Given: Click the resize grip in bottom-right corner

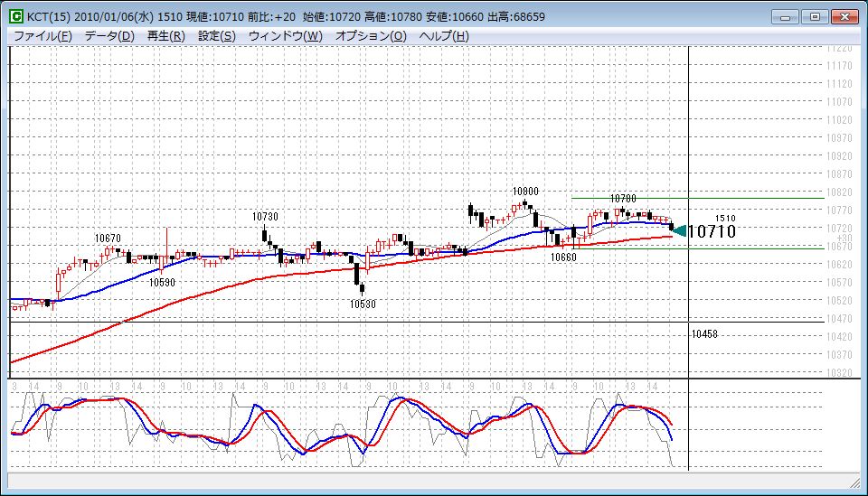Looking at the screenshot, I should click(x=854, y=482).
